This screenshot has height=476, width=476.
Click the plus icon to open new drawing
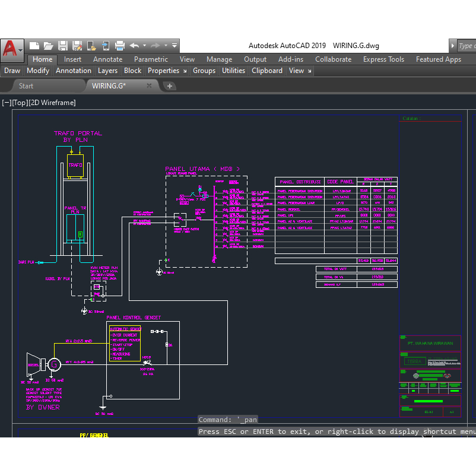pyautogui.click(x=170, y=85)
